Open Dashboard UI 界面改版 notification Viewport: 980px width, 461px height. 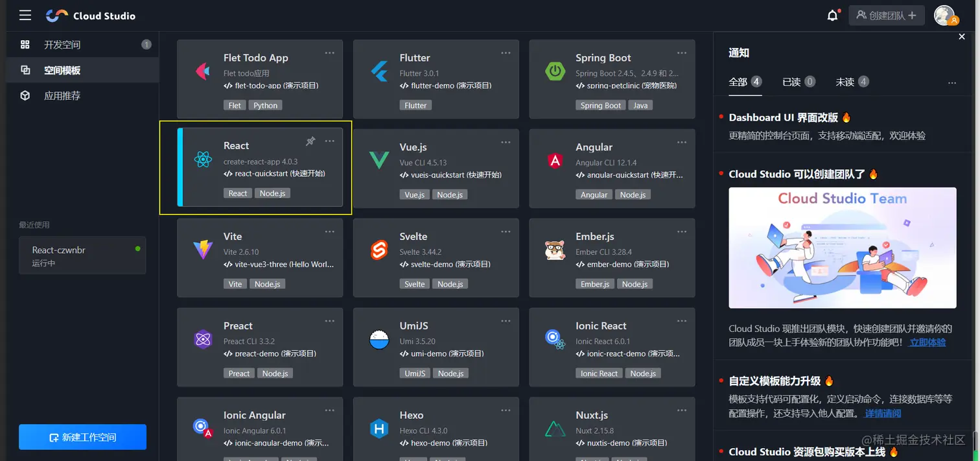point(789,117)
